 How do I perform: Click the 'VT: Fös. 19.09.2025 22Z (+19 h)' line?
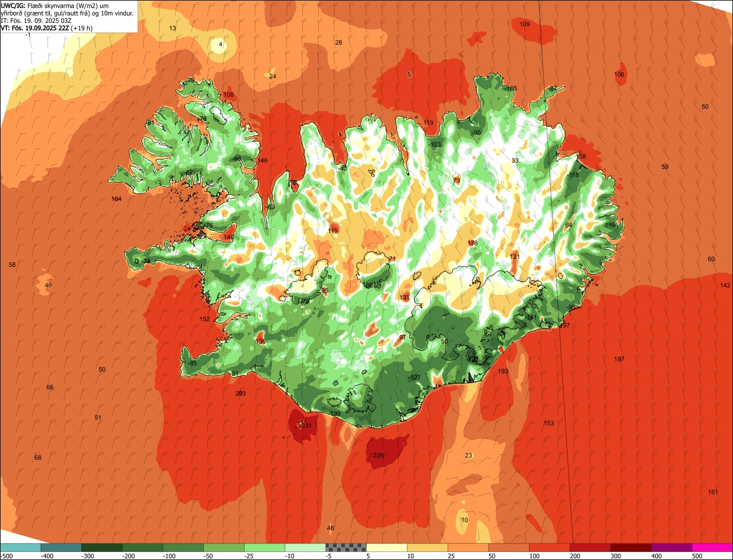(46, 28)
